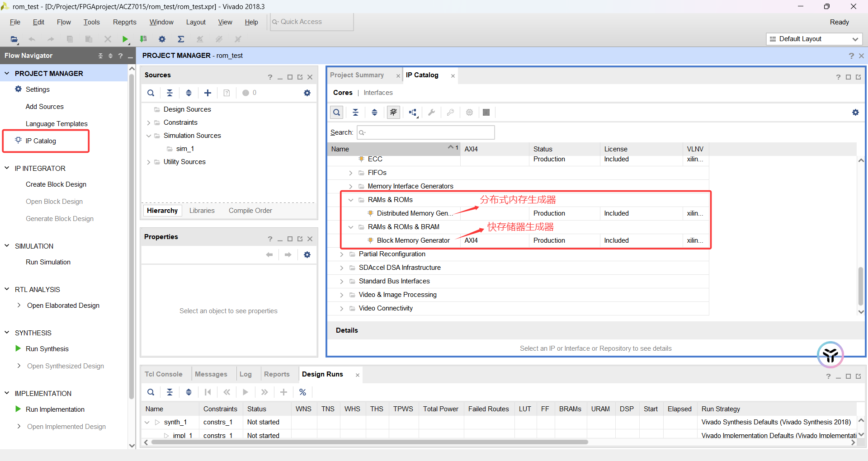Click the search icon in IP Catalog toolbar
The image size is (868, 461).
click(x=337, y=113)
